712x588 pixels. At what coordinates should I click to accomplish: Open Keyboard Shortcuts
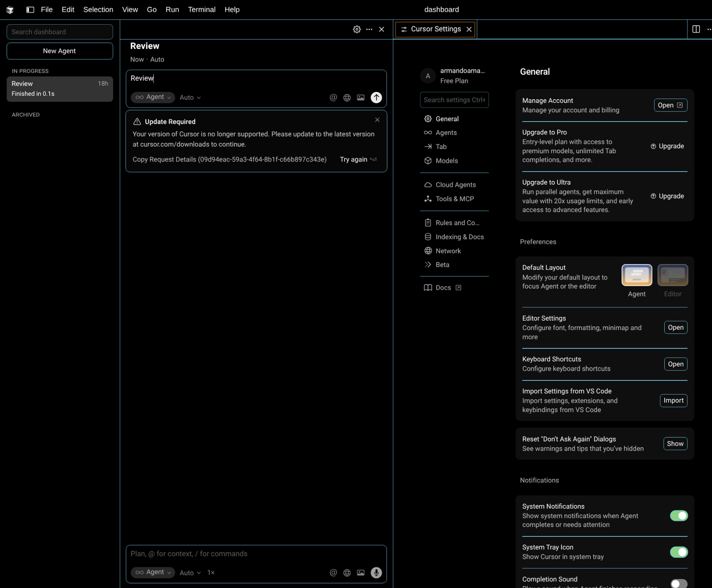point(676,364)
